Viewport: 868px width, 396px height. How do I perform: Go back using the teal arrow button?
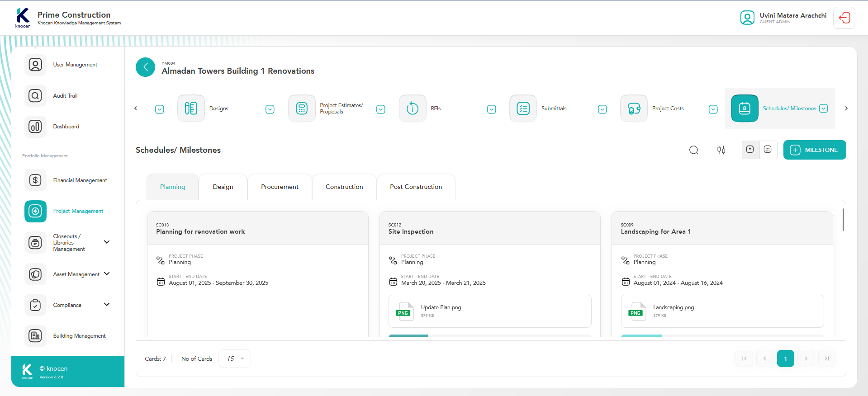145,67
